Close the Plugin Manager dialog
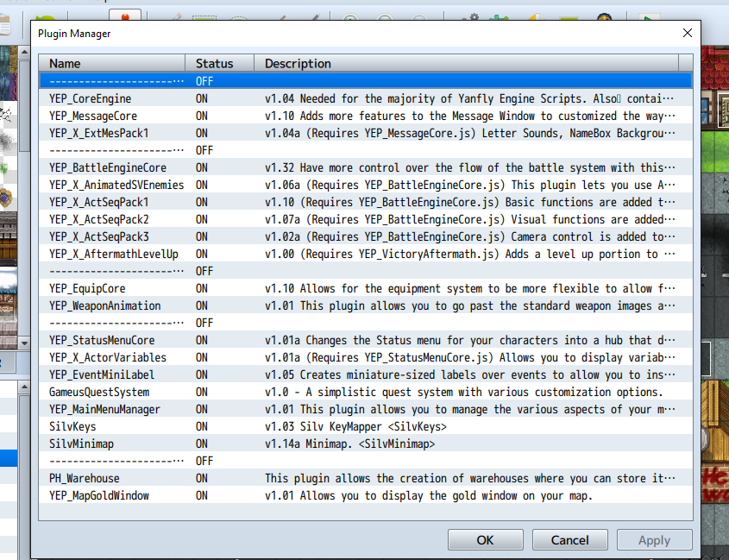The height and width of the screenshot is (560, 729). [687, 33]
